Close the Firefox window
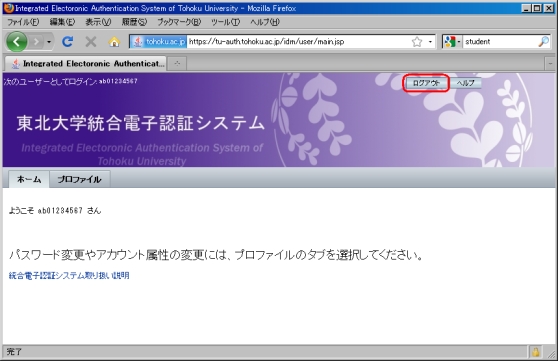This screenshot has height=361, width=558. [x=549, y=8]
